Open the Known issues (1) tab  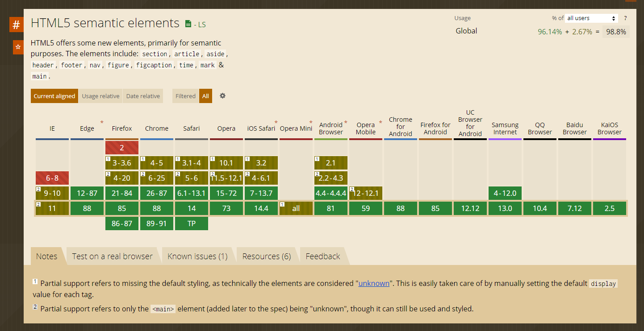coord(197,256)
